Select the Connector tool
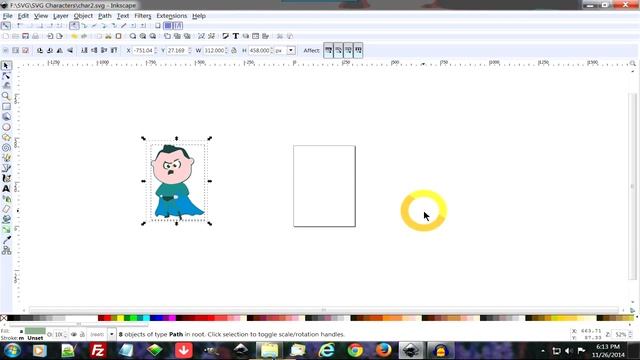Image resolution: width=640 pixels, height=360 pixels. point(6,250)
